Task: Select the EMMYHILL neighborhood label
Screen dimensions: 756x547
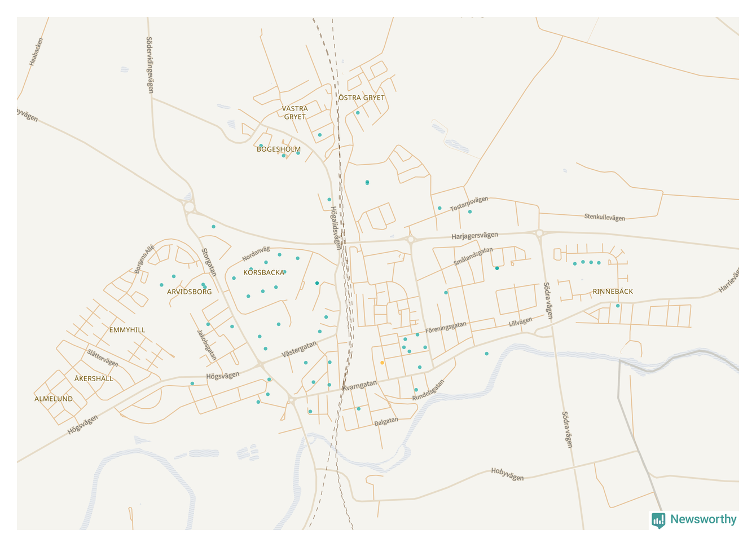Action: pyautogui.click(x=127, y=330)
